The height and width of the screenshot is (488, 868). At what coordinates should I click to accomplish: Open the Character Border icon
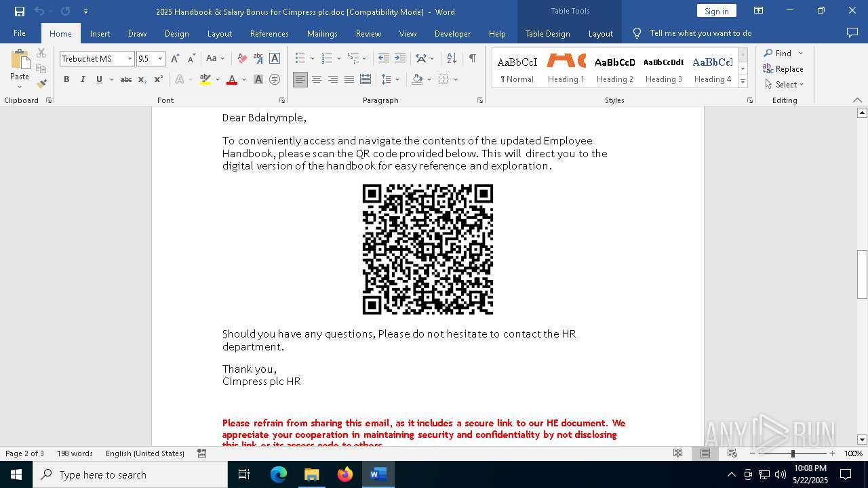pyautogui.click(x=275, y=59)
